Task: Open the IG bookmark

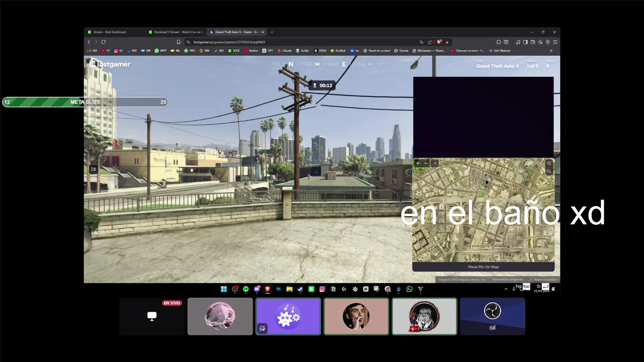Action: coord(118,50)
